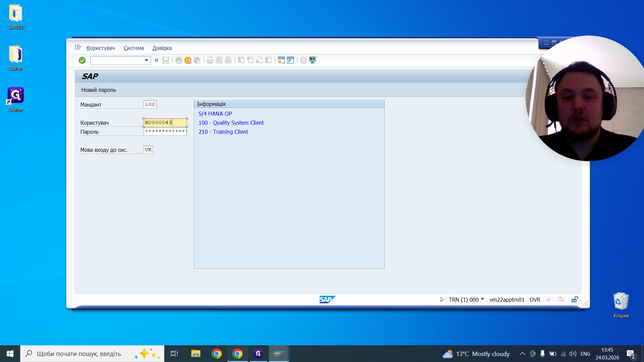Screen dimensions: 644x362
Task: Click the SAP menu icon left of Користувач
Action: [78, 48]
